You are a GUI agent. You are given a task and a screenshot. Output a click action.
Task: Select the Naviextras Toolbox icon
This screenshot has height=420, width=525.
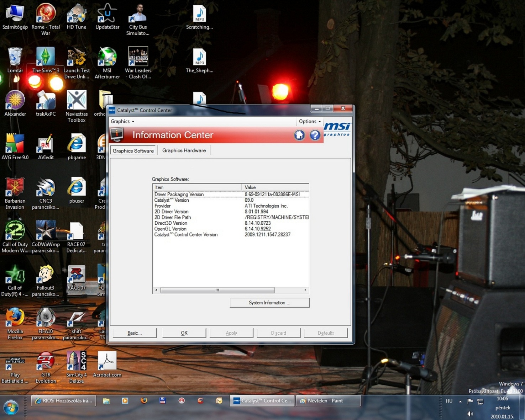[x=77, y=106]
